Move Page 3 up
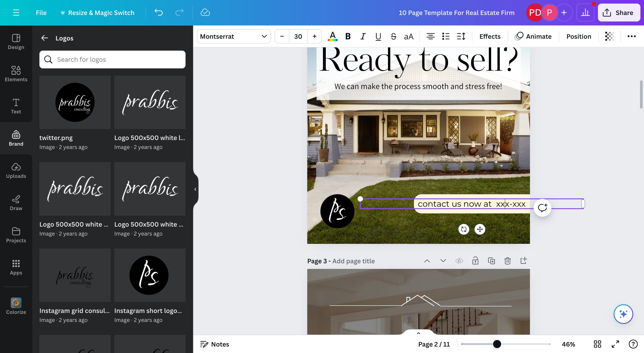644x353 pixels. point(427,261)
